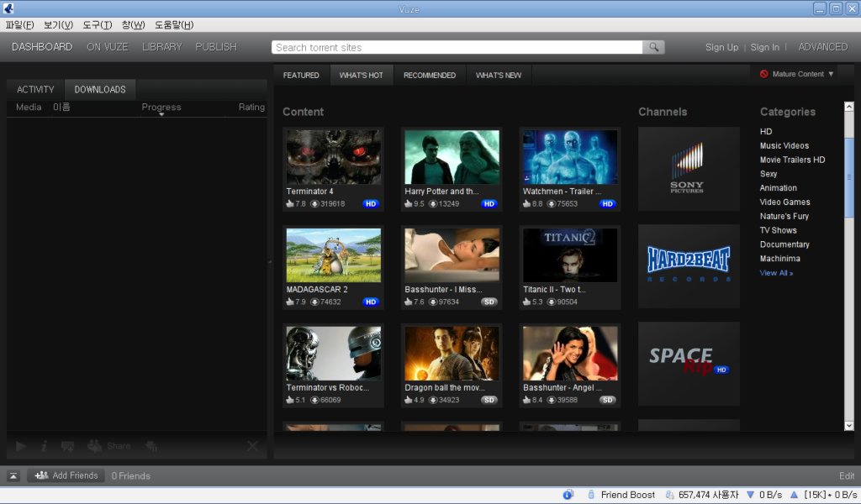Select the WHAT'S HOT tab
The height and width of the screenshot is (504, 861).
point(362,75)
